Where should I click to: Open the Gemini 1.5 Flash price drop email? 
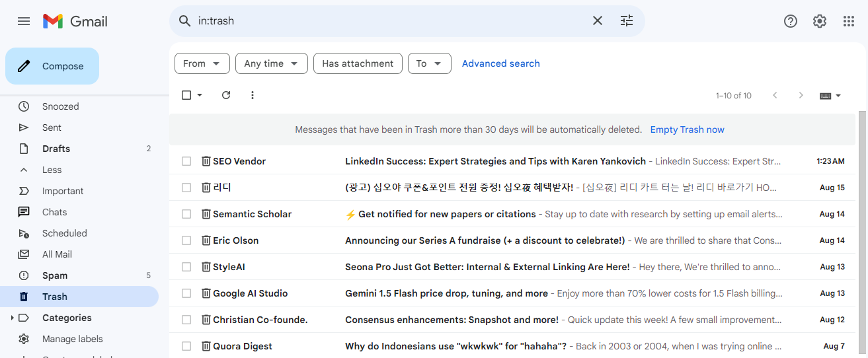(513, 293)
